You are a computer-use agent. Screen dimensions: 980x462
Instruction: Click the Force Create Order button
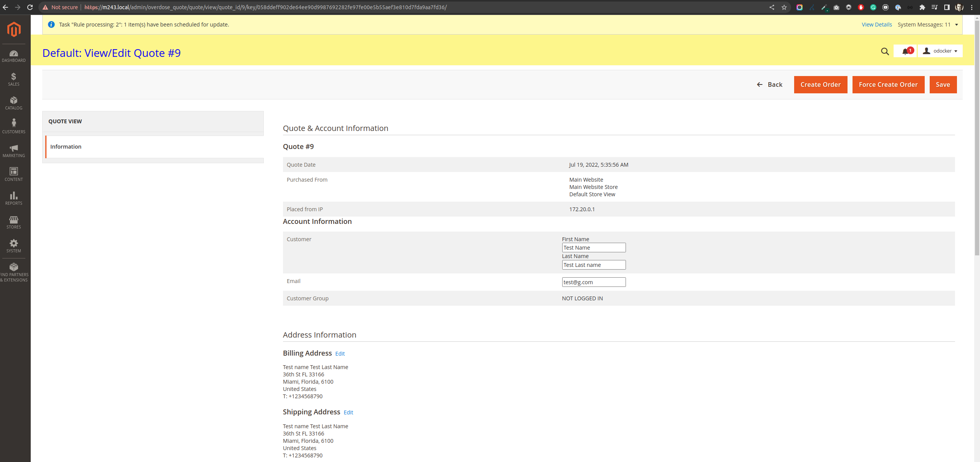pos(888,84)
